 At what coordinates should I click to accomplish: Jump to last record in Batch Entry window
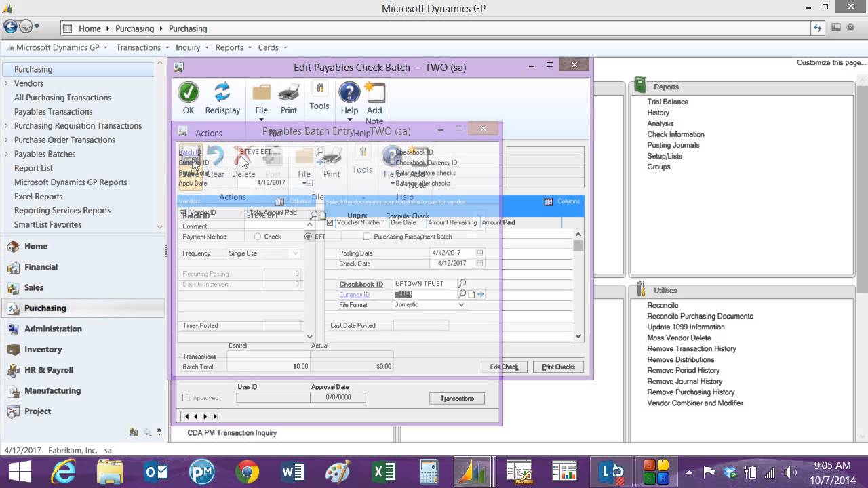pyautogui.click(x=216, y=416)
